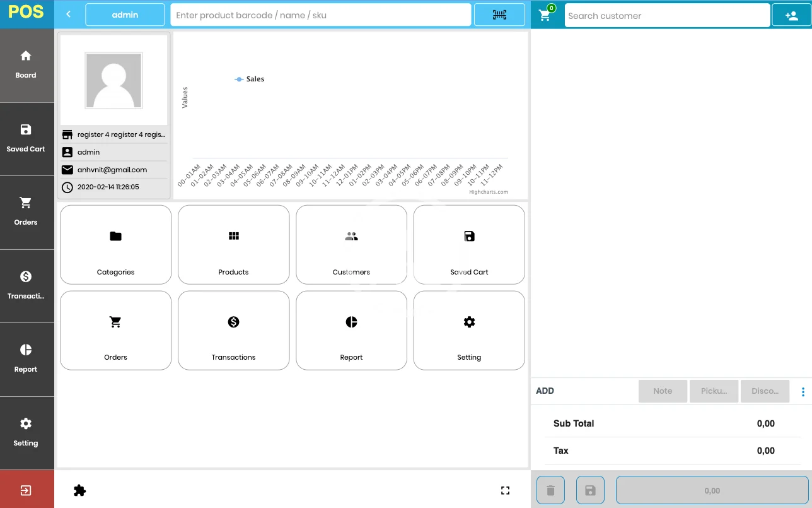812x508 pixels.
Task: Click the Search customer input field
Action: [x=666, y=16]
